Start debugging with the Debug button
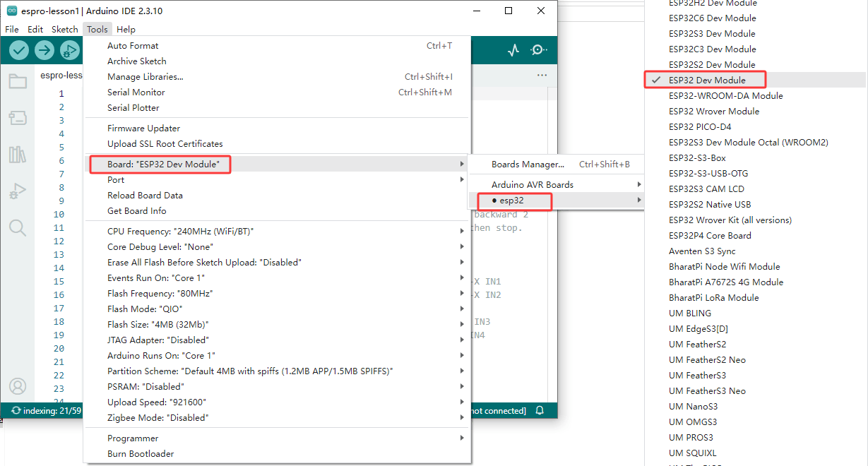This screenshot has height=466, width=868. point(69,50)
